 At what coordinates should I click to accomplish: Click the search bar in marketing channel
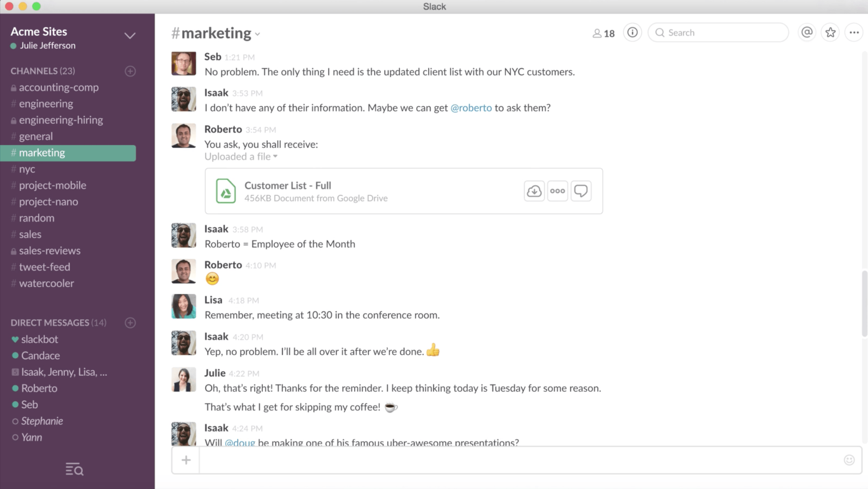tap(718, 32)
